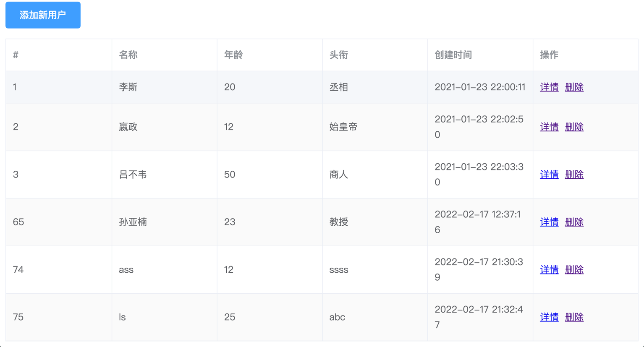
Task: Delete user 李斯 via 删除 link
Action: tap(574, 87)
